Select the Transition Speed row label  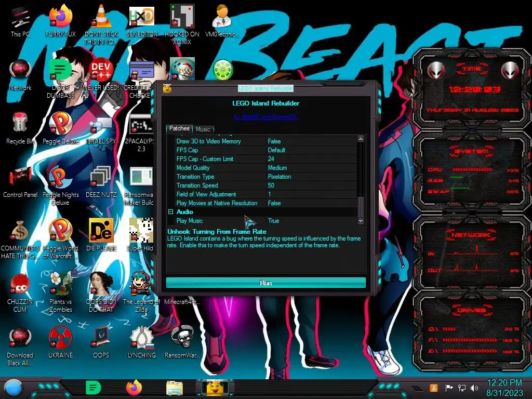197,185
